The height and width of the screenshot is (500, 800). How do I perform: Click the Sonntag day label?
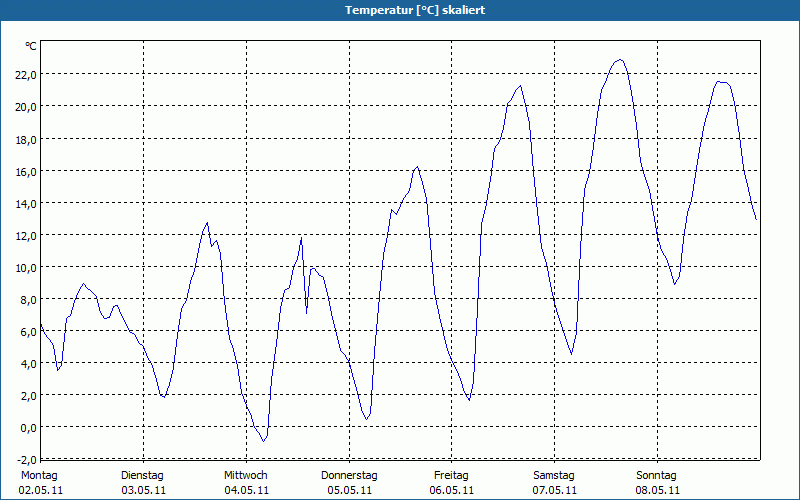(x=657, y=476)
